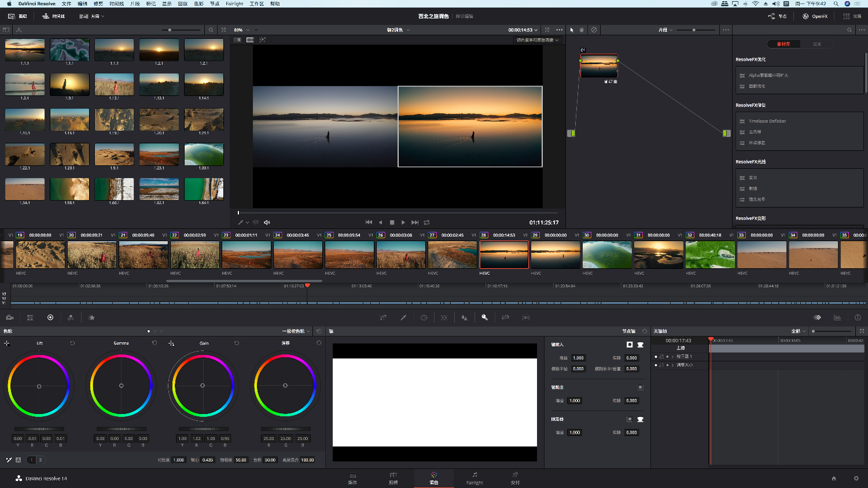Select the pointer tool in node editor

[572, 29]
